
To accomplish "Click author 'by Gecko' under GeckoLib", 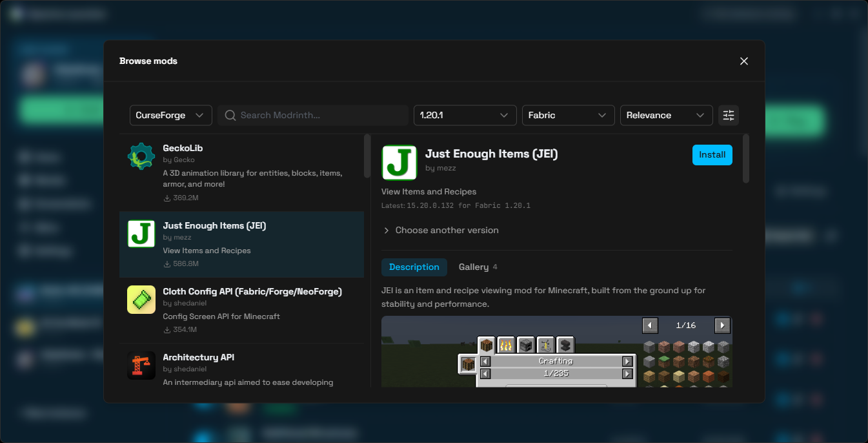I will pos(179,160).
